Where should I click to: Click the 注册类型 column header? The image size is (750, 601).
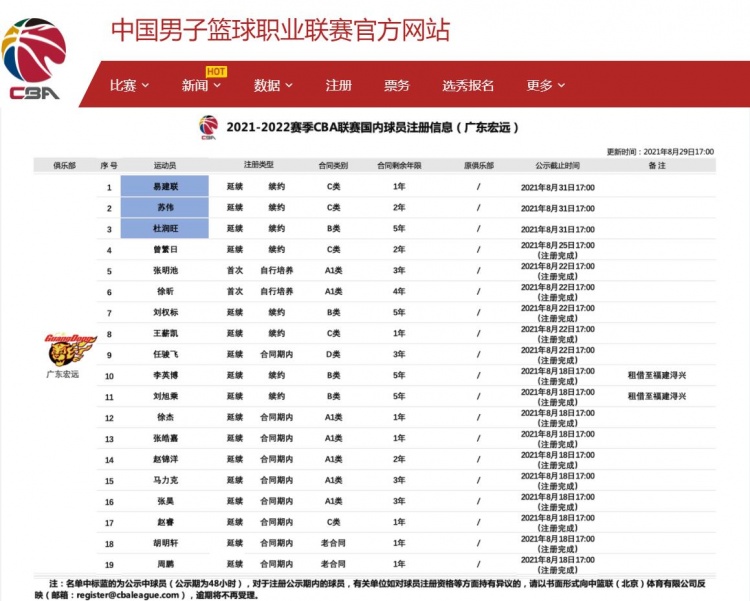259,165
